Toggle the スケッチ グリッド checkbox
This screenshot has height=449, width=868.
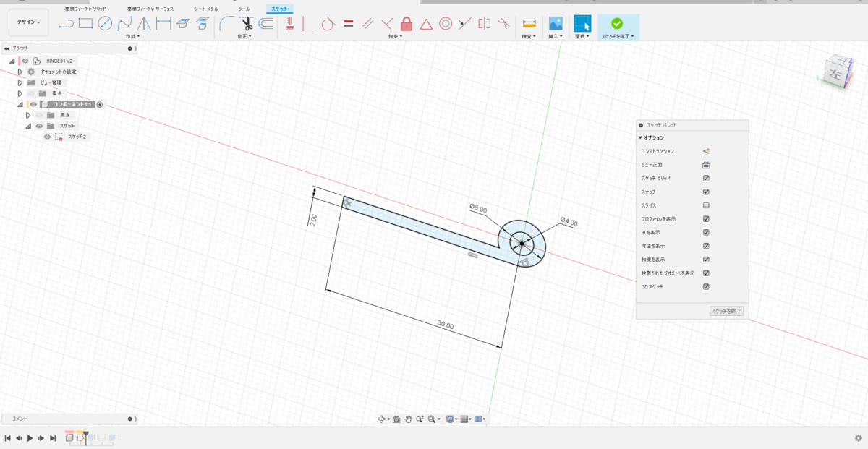click(x=706, y=178)
